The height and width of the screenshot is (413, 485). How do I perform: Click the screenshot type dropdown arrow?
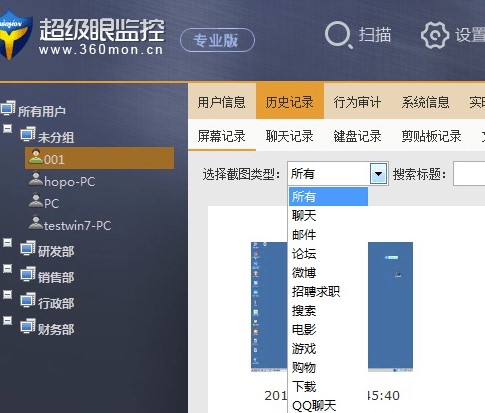(x=378, y=173)
